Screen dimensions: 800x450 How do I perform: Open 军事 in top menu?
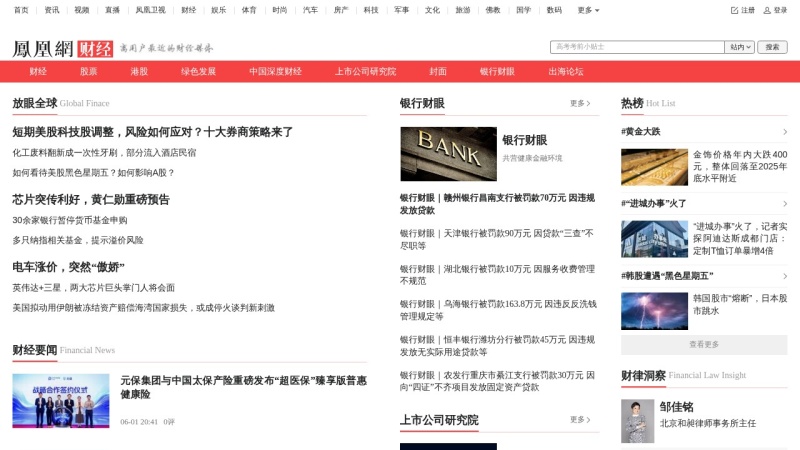[x=402, y=10]
